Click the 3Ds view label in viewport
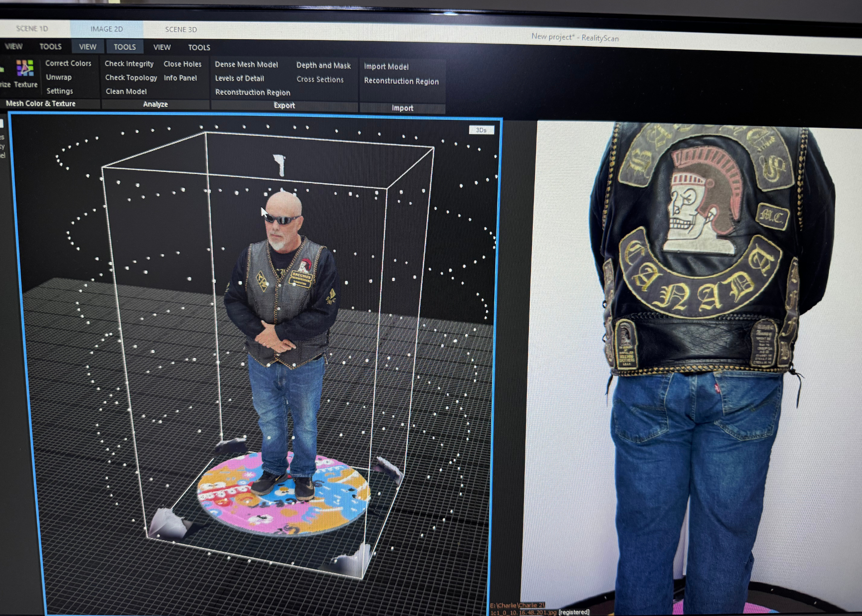Image resolution: width=862 pixels, height=616 pixels. 481,130
